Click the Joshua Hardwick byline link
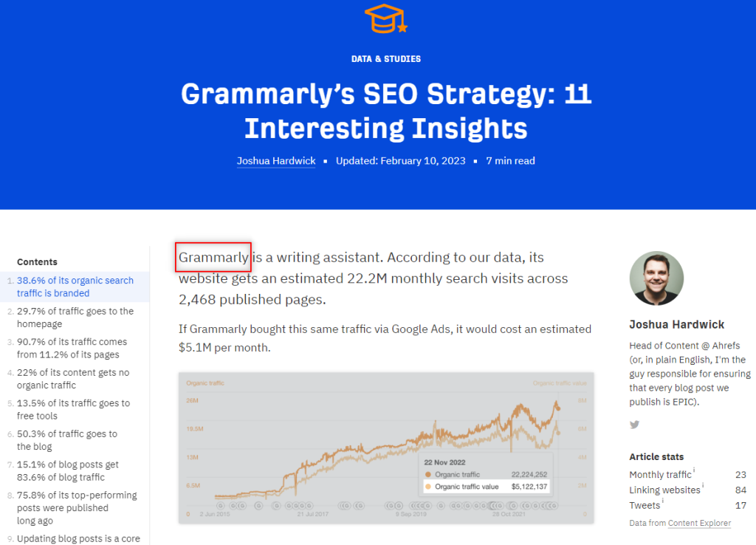The image size is (756, 545). tap(276, 161)
